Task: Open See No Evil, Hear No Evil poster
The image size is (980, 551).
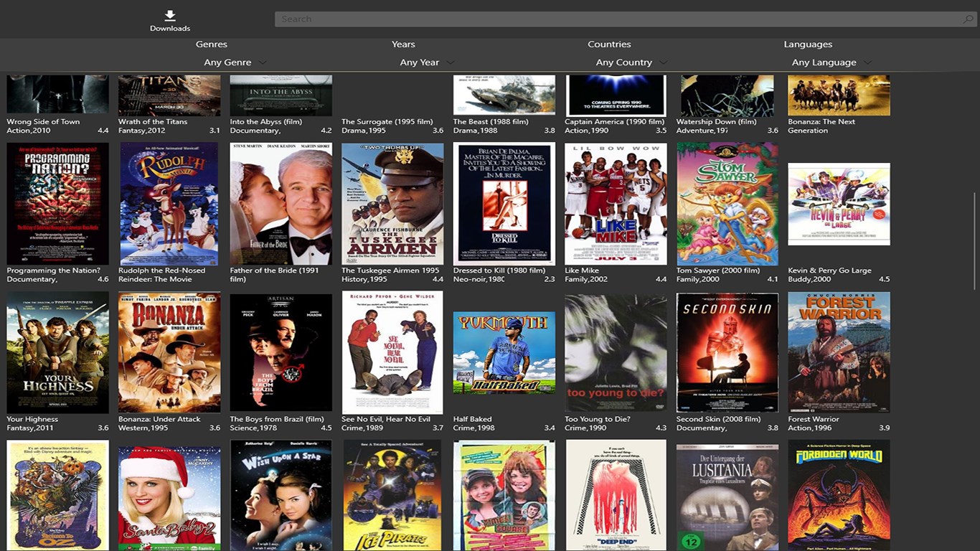Action: click(x=392, y=352)
